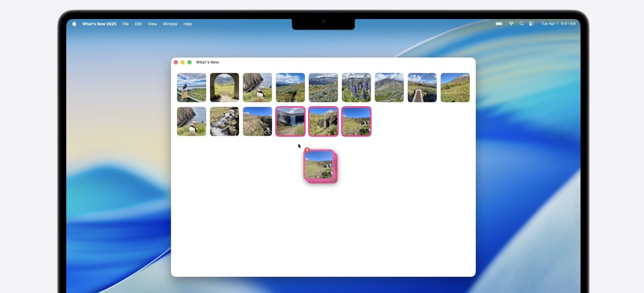Screen dimensions: 644x293
Task: Open the View menu
Action: [x=152, y=24]
